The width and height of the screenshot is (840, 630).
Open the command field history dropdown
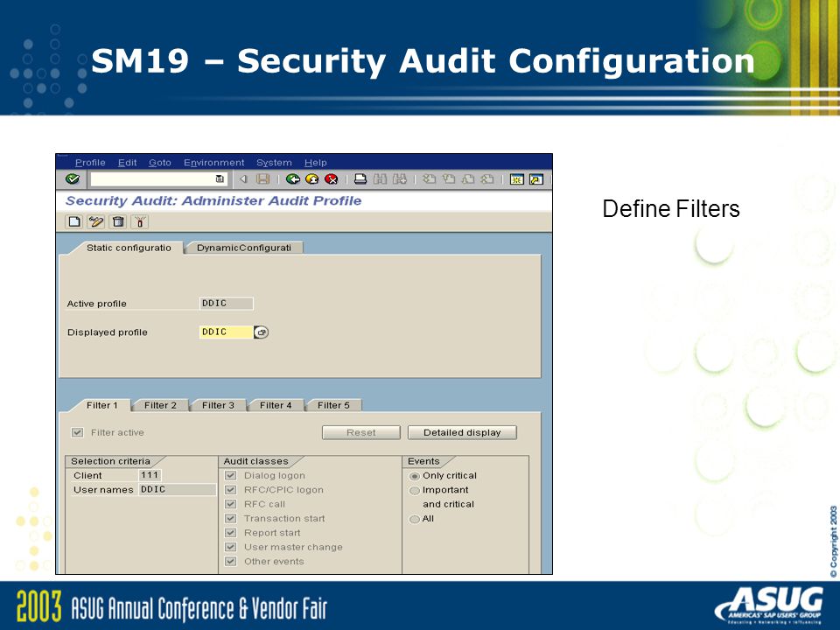220,178
